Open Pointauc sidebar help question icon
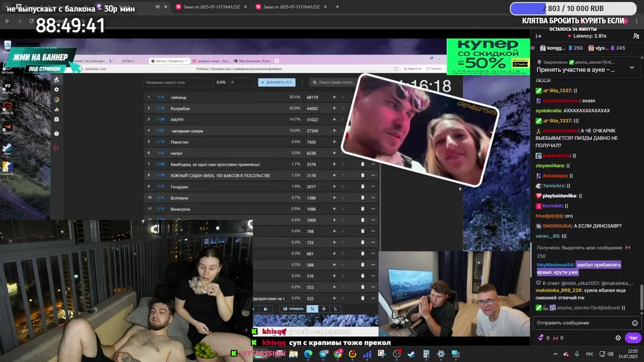644x362 pixels. 56,133
